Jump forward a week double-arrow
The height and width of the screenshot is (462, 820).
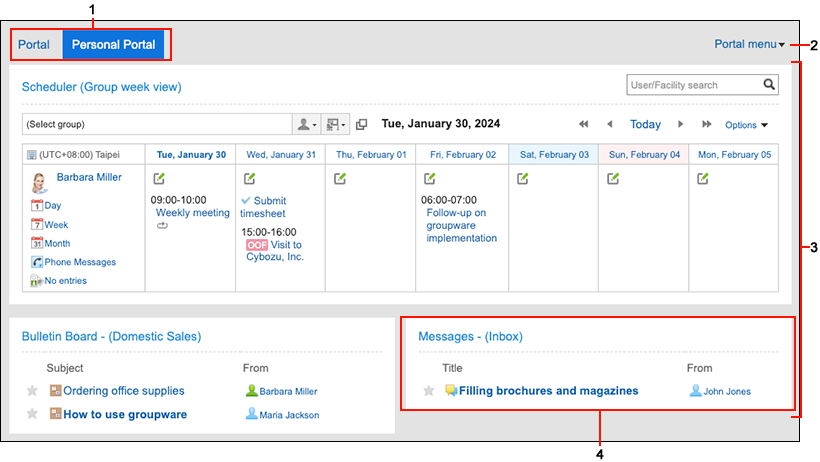pos(707,125)
